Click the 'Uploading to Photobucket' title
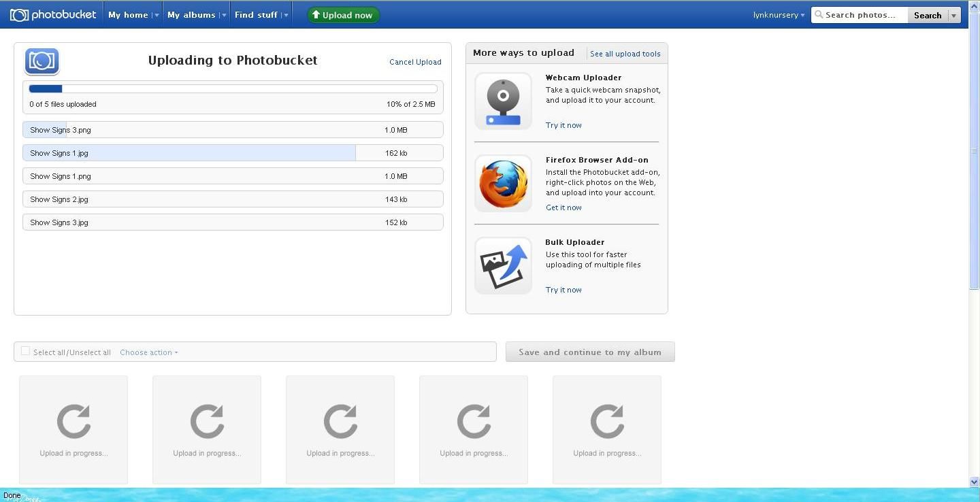This screenshot has height=502, width=980. (x=233, y=60)
